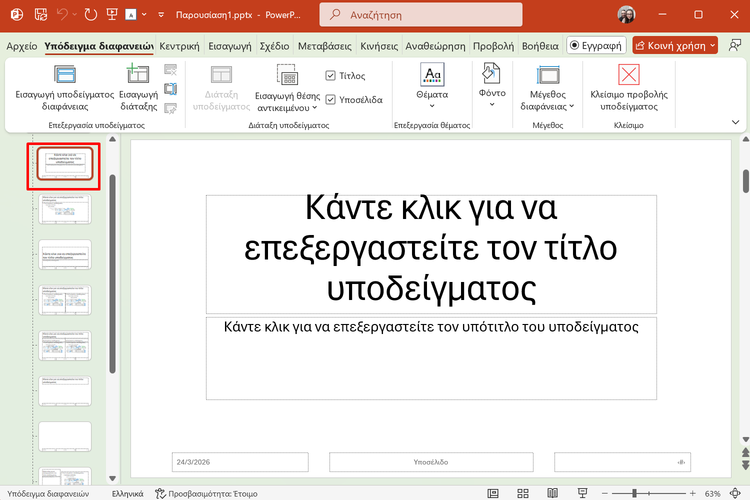This screenshot has width=750, height=500.
Task: Click Fit slide to window icon
Action: pos(735,493)
